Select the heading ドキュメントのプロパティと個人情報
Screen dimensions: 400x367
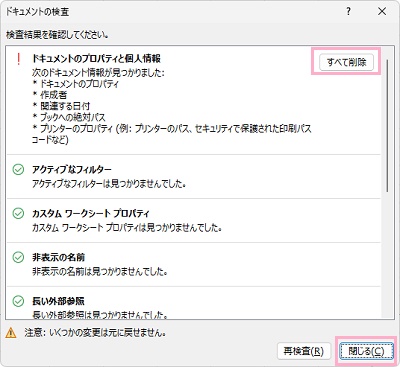click(x=96, y=59)
